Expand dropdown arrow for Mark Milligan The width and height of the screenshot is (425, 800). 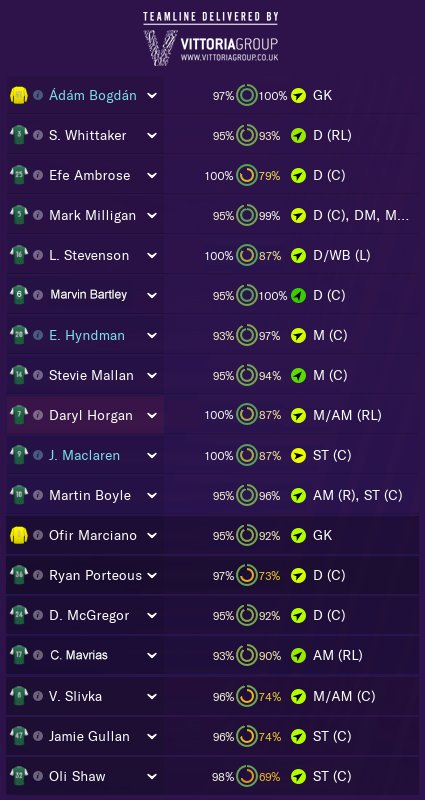click(152, 215)
